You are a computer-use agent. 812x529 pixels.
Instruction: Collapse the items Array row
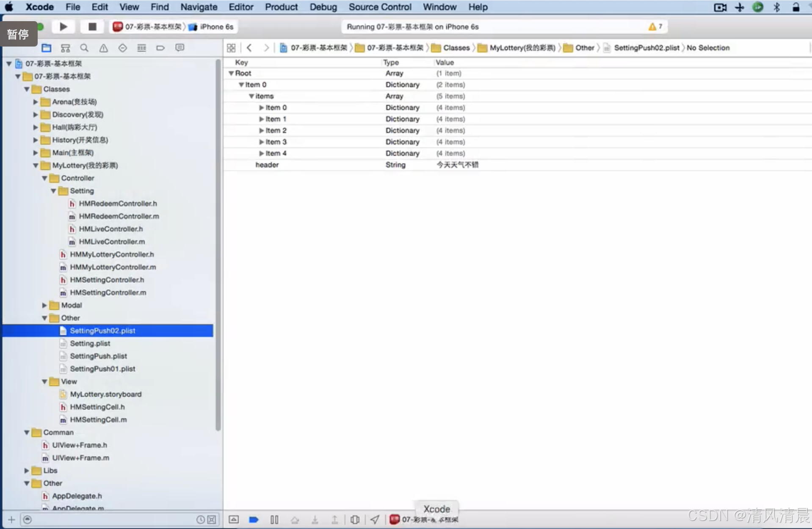point(251,96)
